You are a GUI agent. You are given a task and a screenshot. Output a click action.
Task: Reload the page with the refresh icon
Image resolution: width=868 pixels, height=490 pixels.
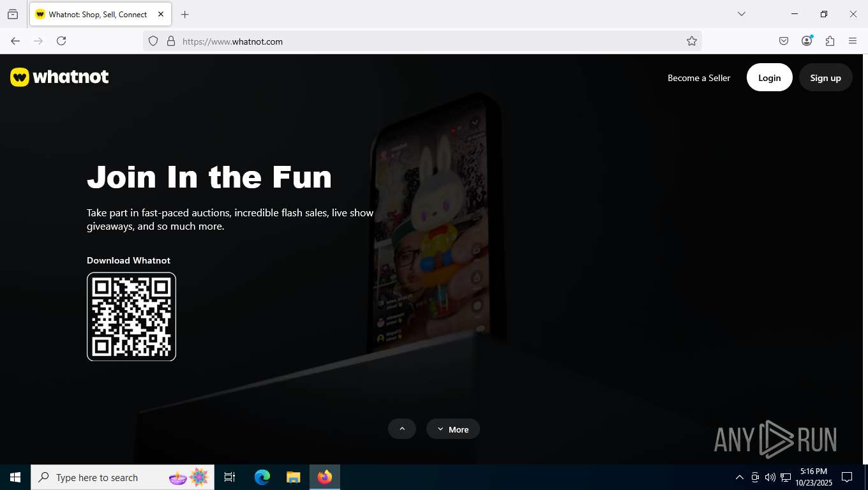(61, 41)
